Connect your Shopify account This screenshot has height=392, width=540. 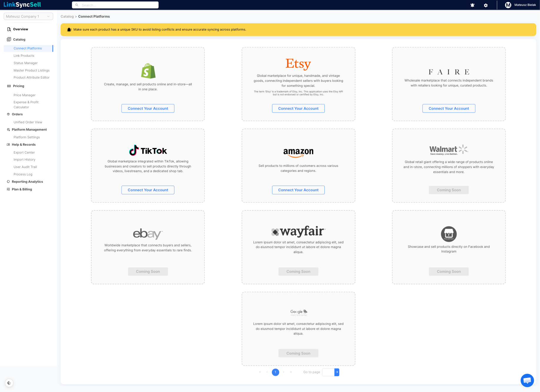coord(148,108)
